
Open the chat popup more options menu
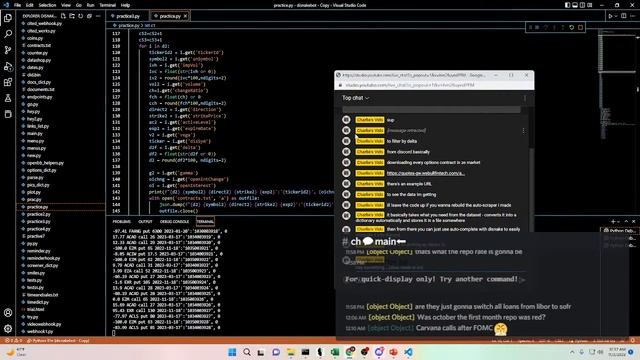pos(525,98)
